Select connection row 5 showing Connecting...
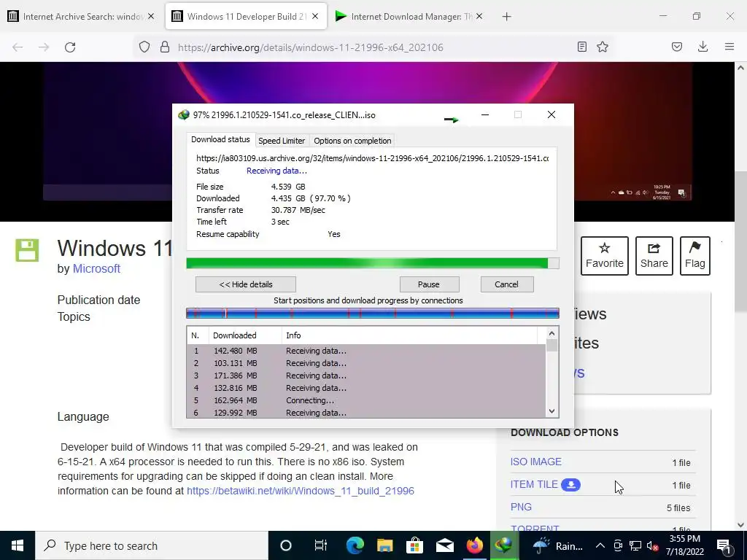Viewport: 747px width, 560px height. 366,400
